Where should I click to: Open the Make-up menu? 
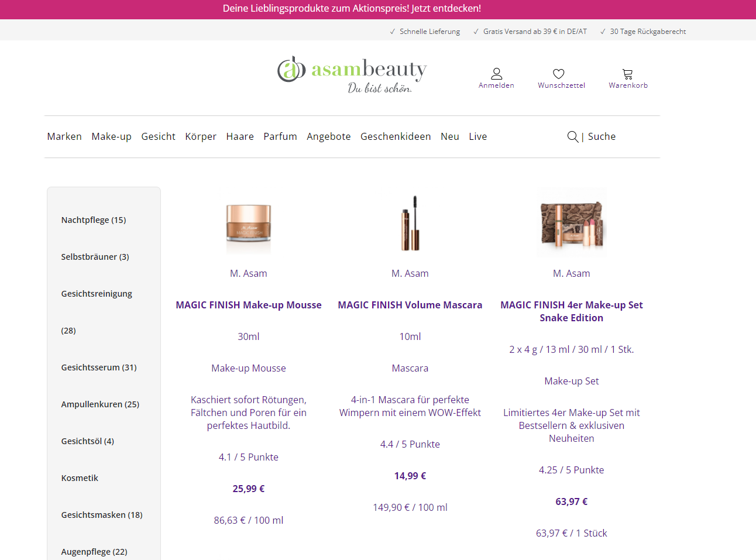(111, 136)
